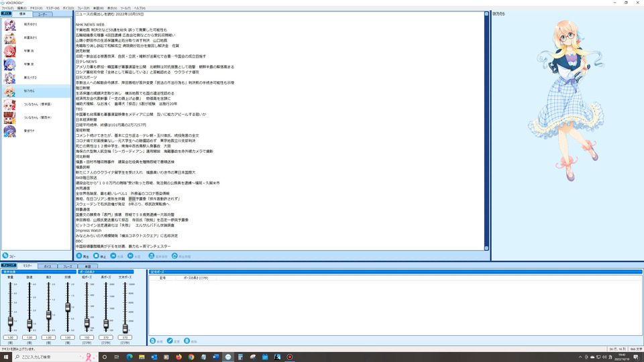The image size is (644, 362).
Task: Switch to the ユーザー voice list tab
Action: 42,14
